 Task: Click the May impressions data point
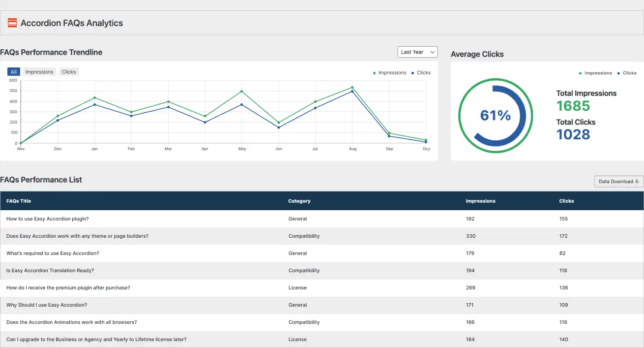pos(241,91)
